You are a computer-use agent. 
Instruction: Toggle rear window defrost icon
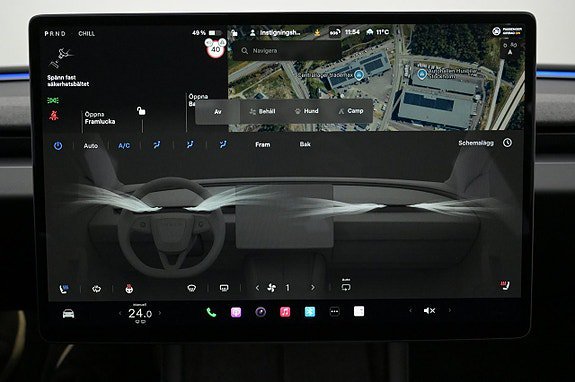point(224,288)
